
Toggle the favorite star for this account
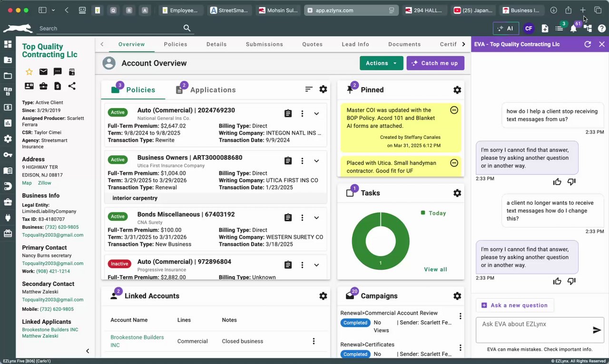click(29, 72)
